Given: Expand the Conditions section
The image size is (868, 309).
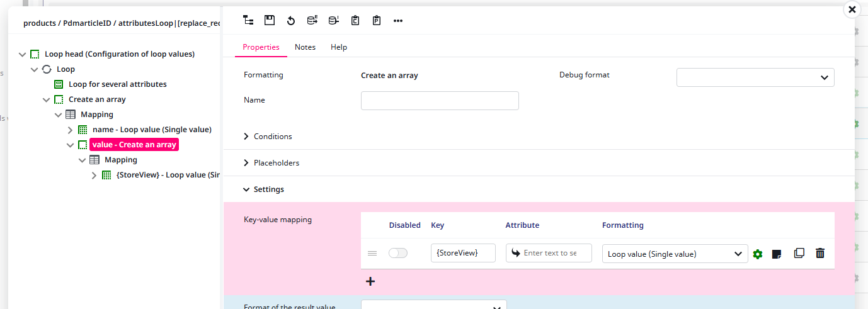Looking at the screenshot, I should coord(272,137).
